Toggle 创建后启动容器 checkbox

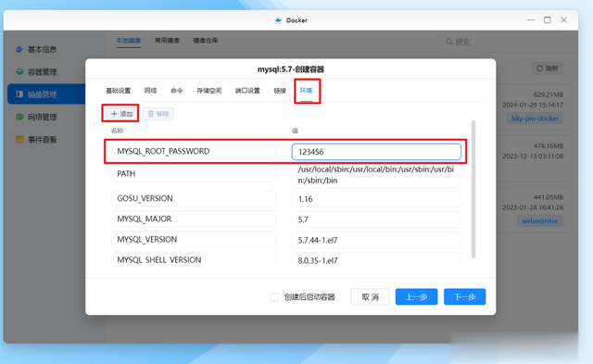point(274,297)
